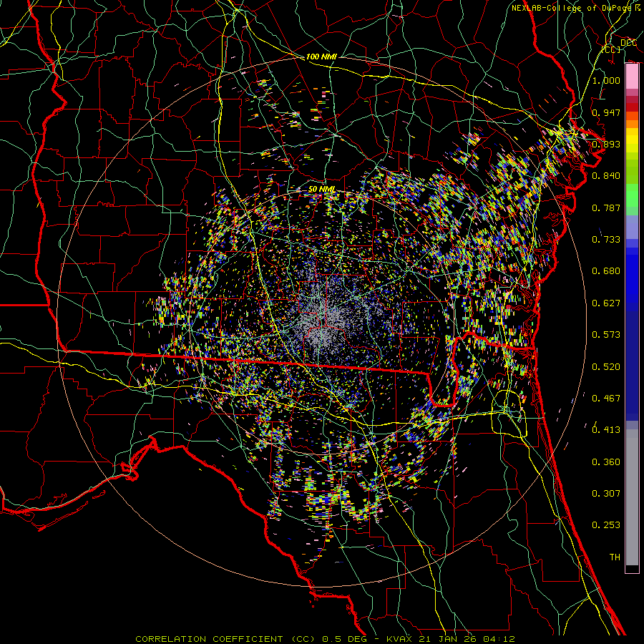Click the 0.413 legend value label
This screenshot has height=644, width=644.
606,430
